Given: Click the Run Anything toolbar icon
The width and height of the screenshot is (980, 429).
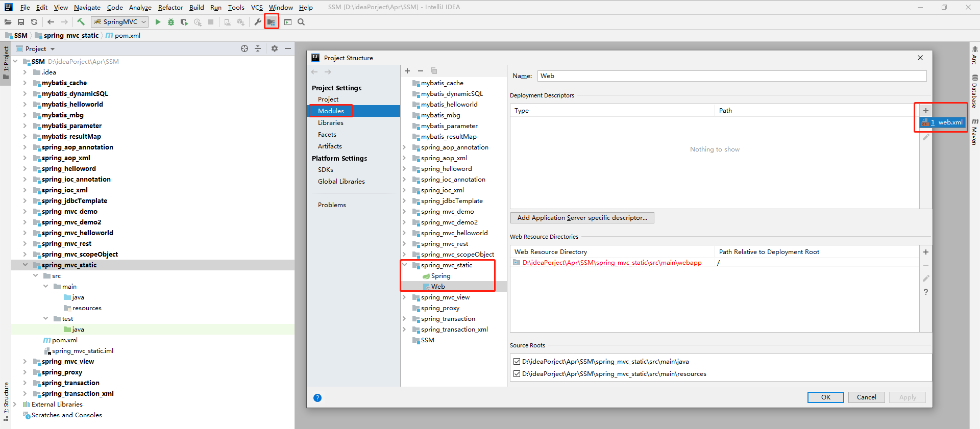Looking at the screenshot, I should tap(288, 22).
